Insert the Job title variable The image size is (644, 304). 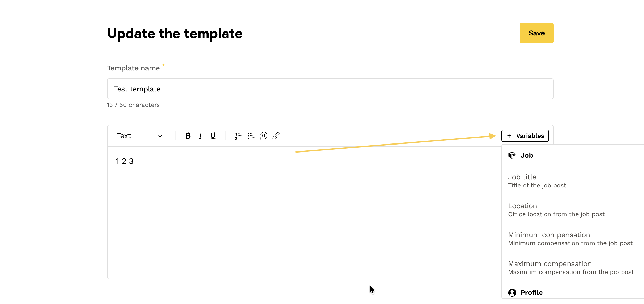(537, 181)
